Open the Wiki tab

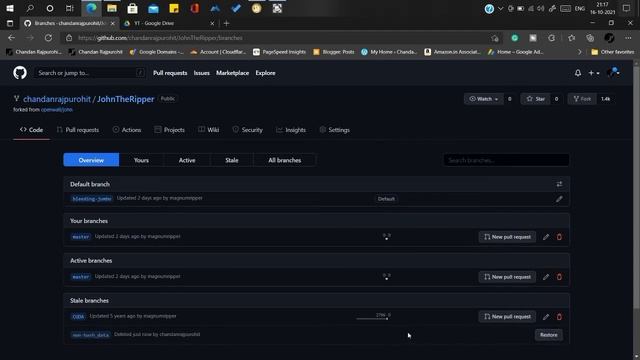click(x=209, y=130)
